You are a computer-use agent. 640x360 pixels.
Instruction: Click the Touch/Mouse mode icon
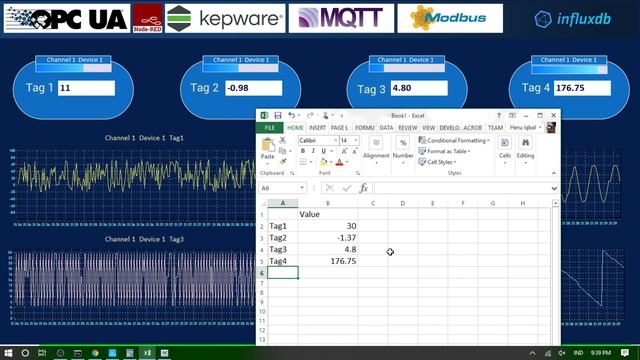(325, 116)
